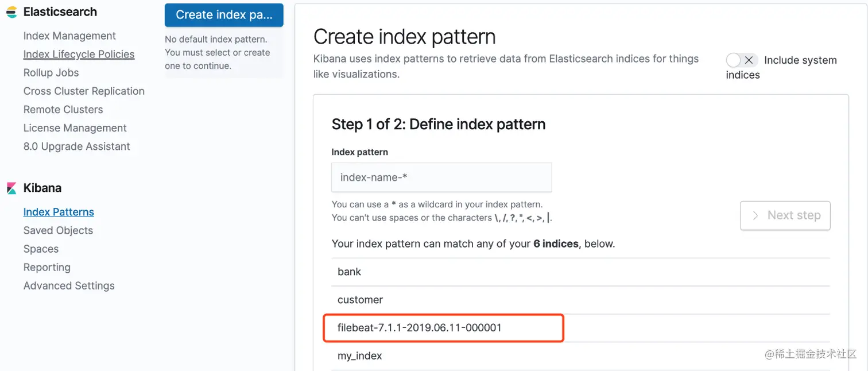Go to Spaces settings
The height and width of the screenshot is (371, 868).
point(41,249)
